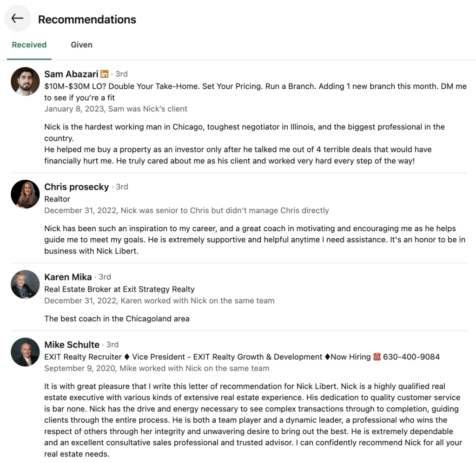
Task: Open Mike Schulte's name link
Action: point(72,345)
